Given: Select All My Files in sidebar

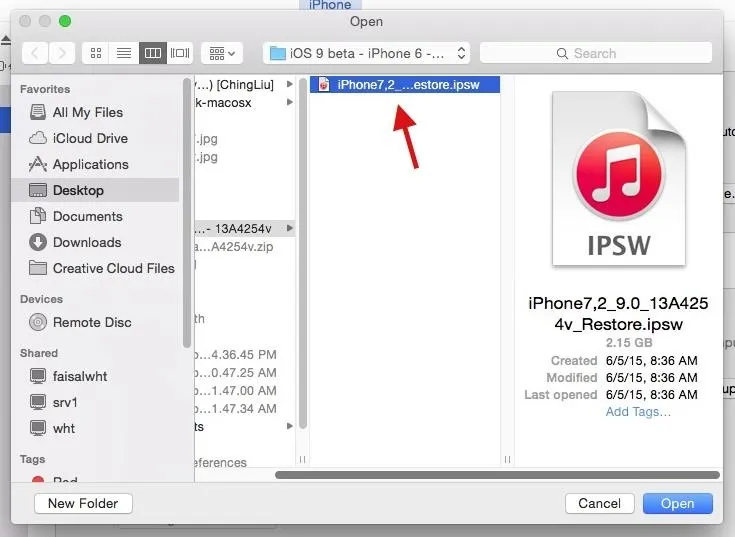Looking at the screenshot, I should pyautogui.click(x=88, y=112).
